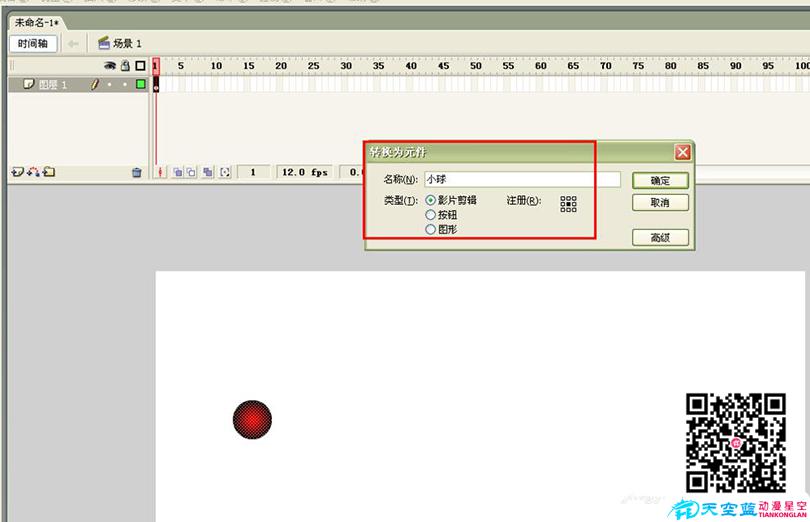Enable the Onion Skin icon
This screenshot has width=810, height=522.
coord(177,172)
